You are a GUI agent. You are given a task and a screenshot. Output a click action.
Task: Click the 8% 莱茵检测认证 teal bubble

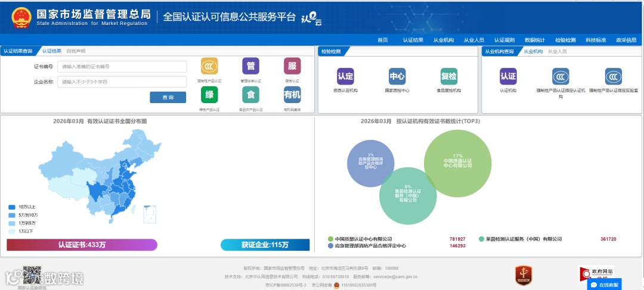[x=408, y=196]
